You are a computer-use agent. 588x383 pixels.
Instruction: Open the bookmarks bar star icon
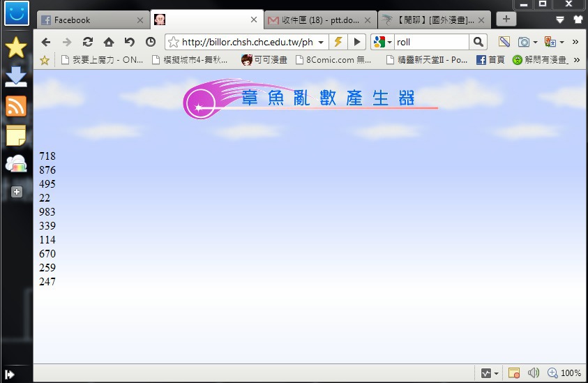click(45, 60)
